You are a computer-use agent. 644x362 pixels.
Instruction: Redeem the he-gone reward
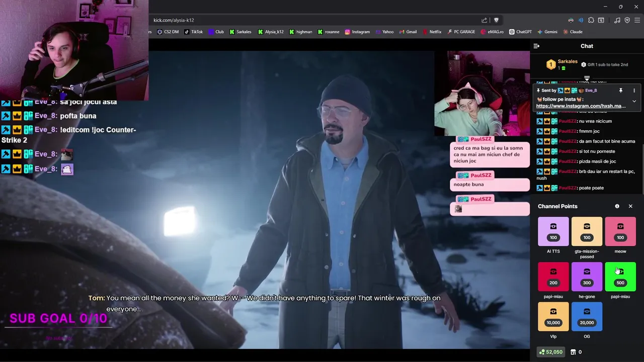(x=587, y=277)
